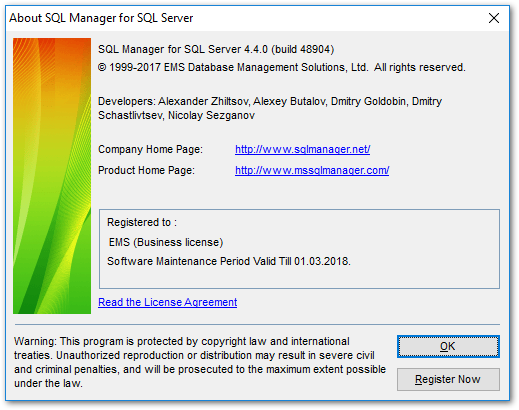Click the Software Maintenance Period Valid Till line
Image resolution: width=519 pixels, height=410 pixels.
(229, 261)
